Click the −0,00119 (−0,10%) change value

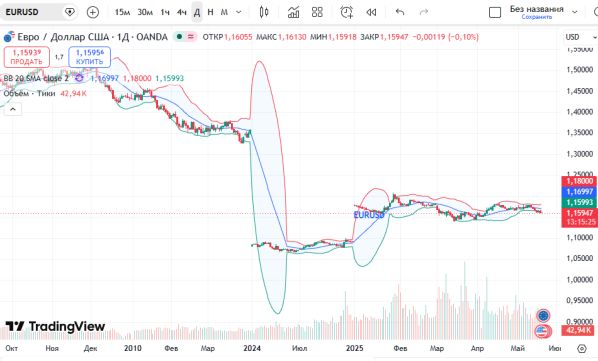tap(445, 37)
